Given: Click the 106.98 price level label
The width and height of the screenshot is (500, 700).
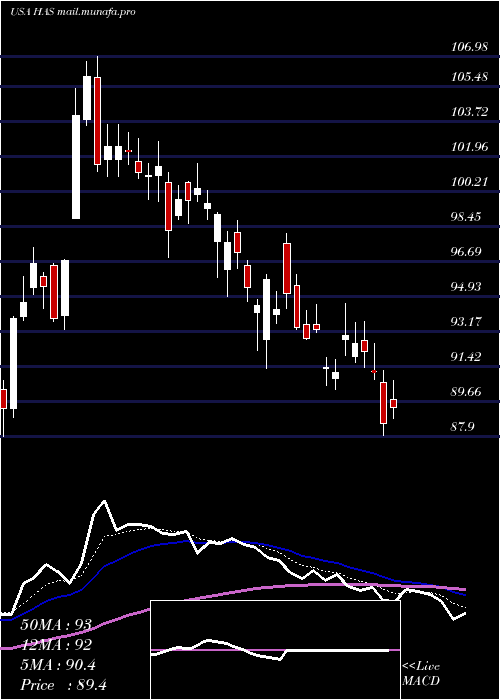Looking at the screenshot, I should click(470, 46).
